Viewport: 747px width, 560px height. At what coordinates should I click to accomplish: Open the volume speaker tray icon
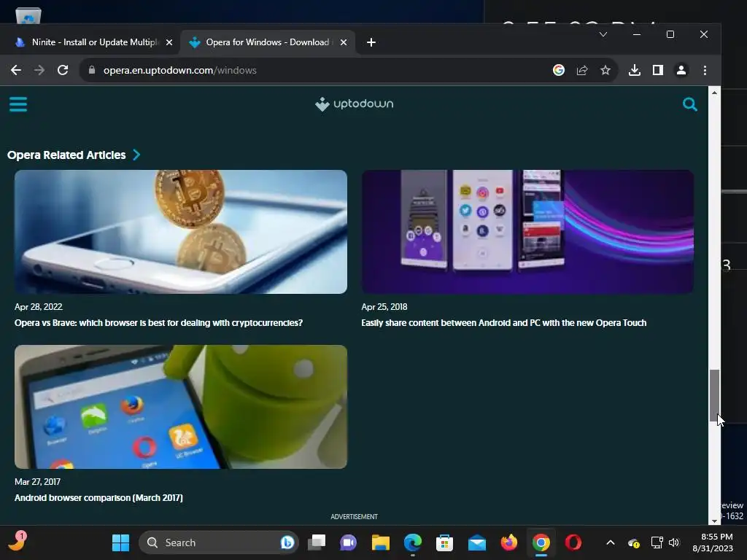(673, 542)
